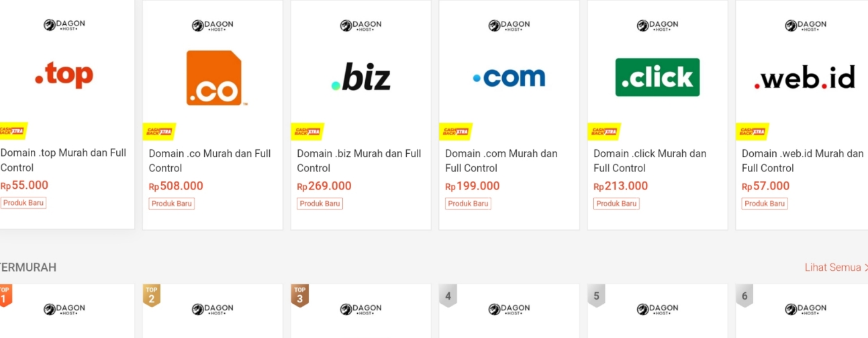Click the Cashback Xtra badge on the .com card
The height and width of the screenshot is (338, 868).
click(456, 132)
